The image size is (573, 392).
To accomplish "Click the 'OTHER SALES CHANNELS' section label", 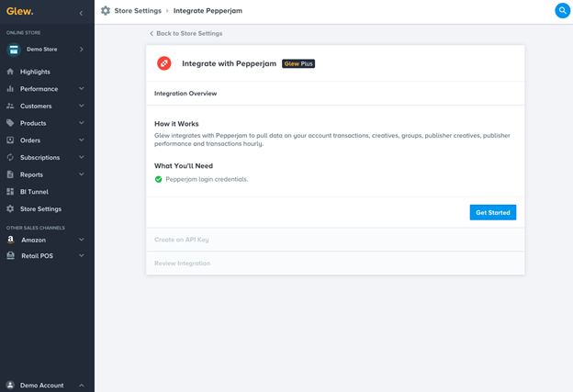I will pos(36,228).
